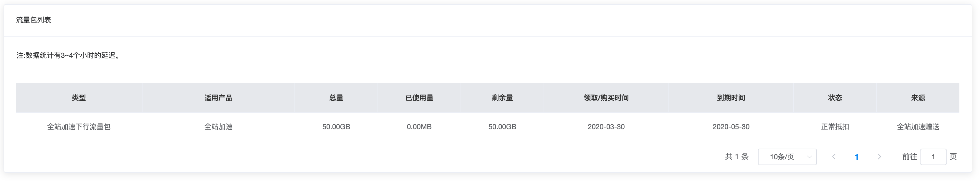Go to the previous page arrow

point(834,157)
